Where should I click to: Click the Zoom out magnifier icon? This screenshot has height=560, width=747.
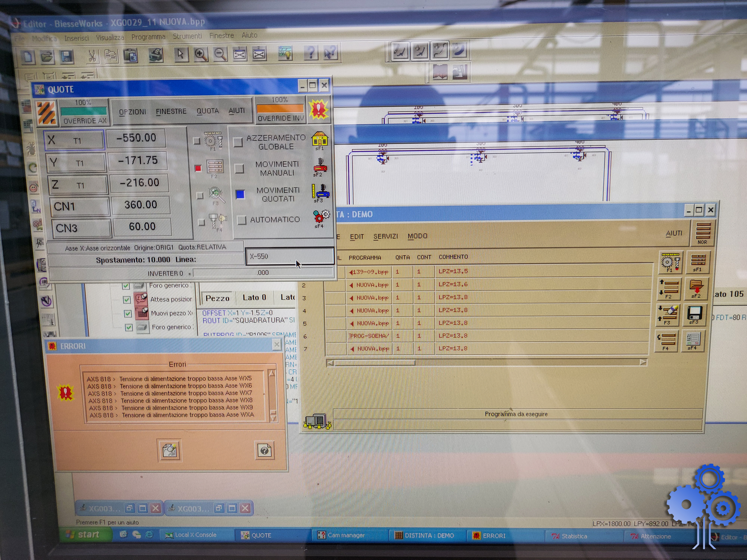click(x=220, y=54)
